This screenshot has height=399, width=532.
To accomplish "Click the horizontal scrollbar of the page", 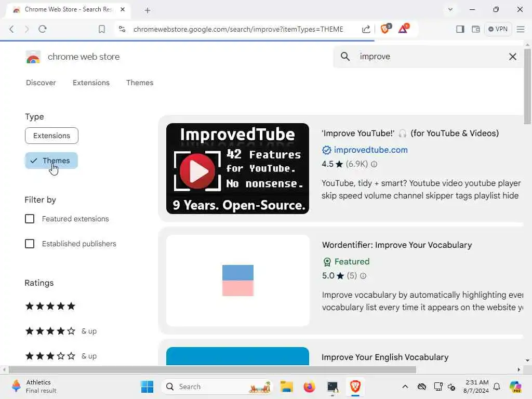I will tap(212, 369).
